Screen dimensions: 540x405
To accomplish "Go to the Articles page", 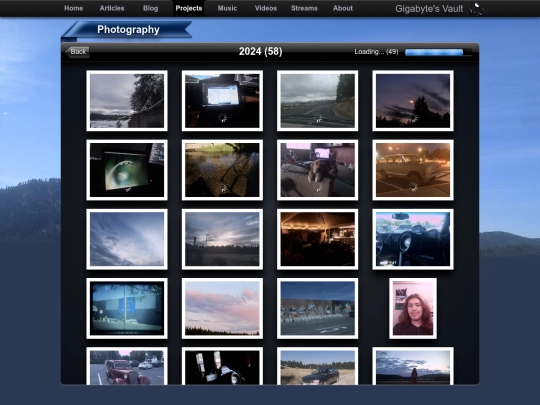I will pos(112,8).
